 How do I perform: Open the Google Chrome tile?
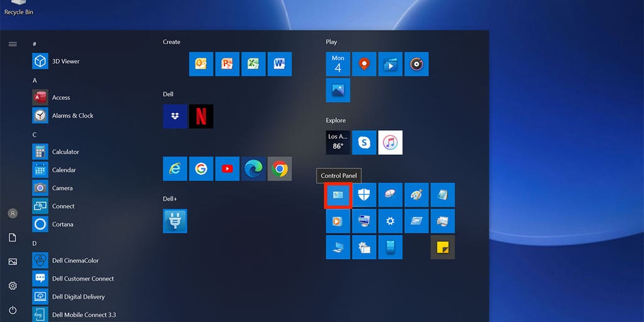click(x=280, y=169)
